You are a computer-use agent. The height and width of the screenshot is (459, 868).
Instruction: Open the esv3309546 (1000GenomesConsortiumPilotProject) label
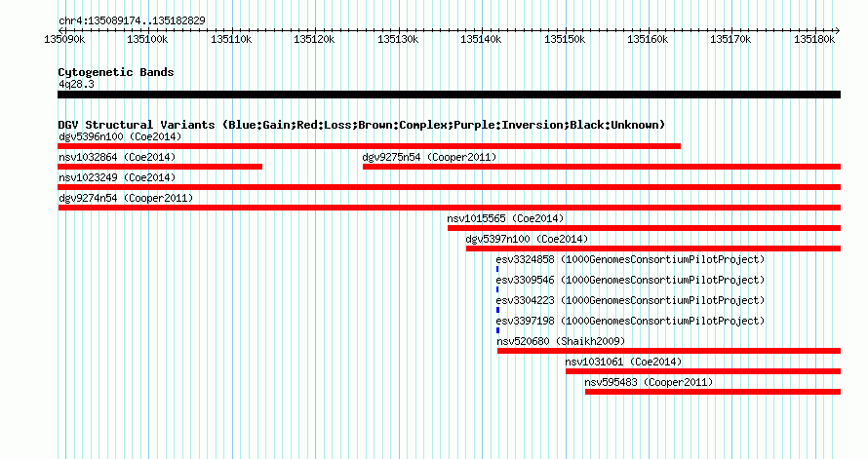pos(630,280)
